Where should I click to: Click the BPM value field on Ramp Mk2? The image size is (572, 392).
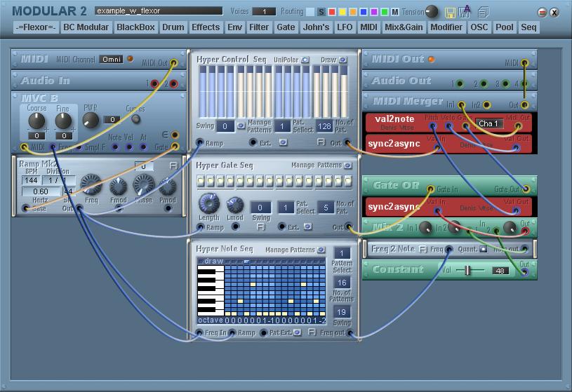click(x=31, y=180)
